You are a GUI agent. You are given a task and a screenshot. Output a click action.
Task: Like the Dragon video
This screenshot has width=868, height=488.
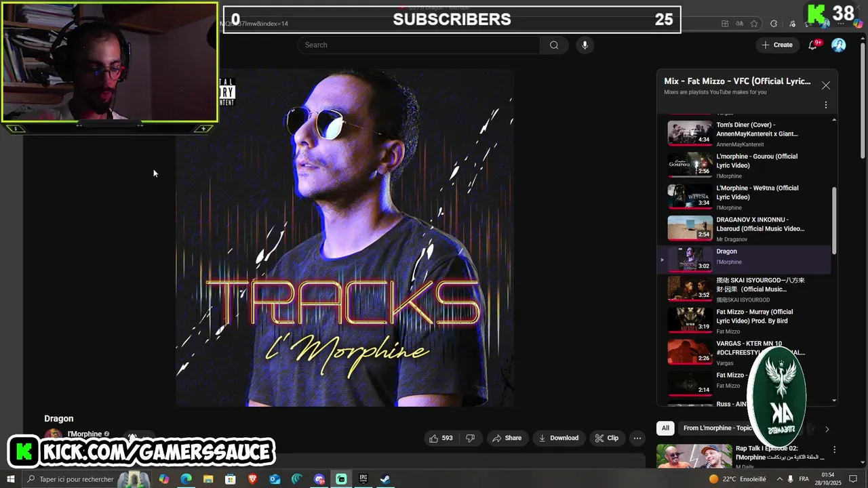click(441, 438)
